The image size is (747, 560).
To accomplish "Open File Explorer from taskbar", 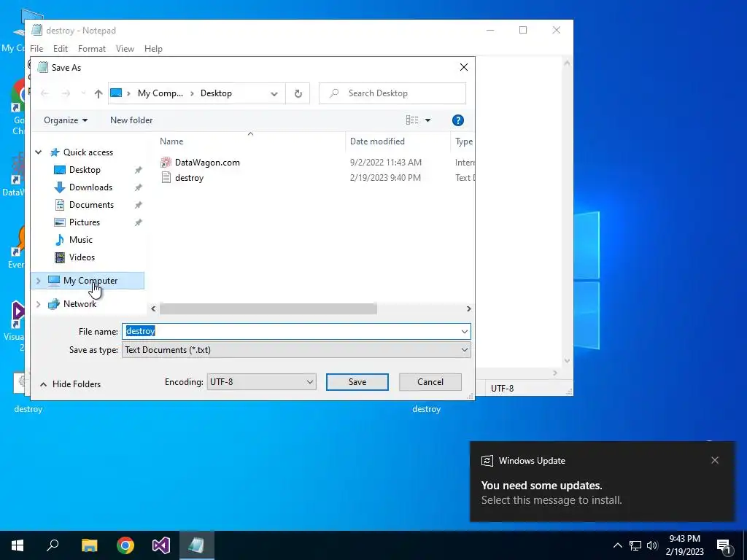I will point(89,545).
